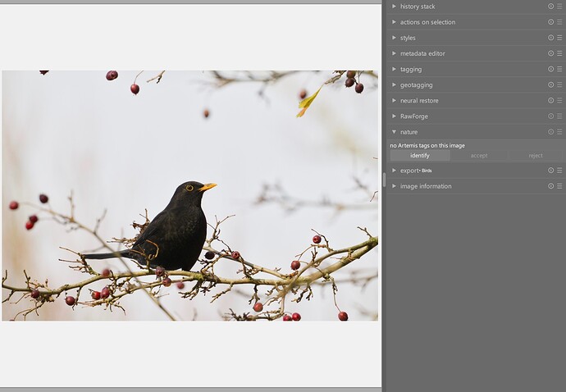
Task: Click the 'actions on selection' module title
Action: (x=427, y=22)
